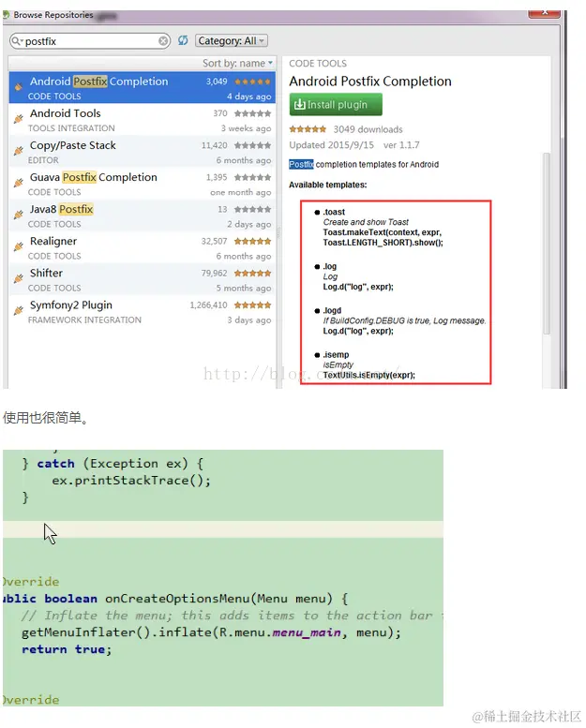The height and width of the screenshot is (728, 586).
Task: Click into the postfix search input
Action: (x=91, y=41)
